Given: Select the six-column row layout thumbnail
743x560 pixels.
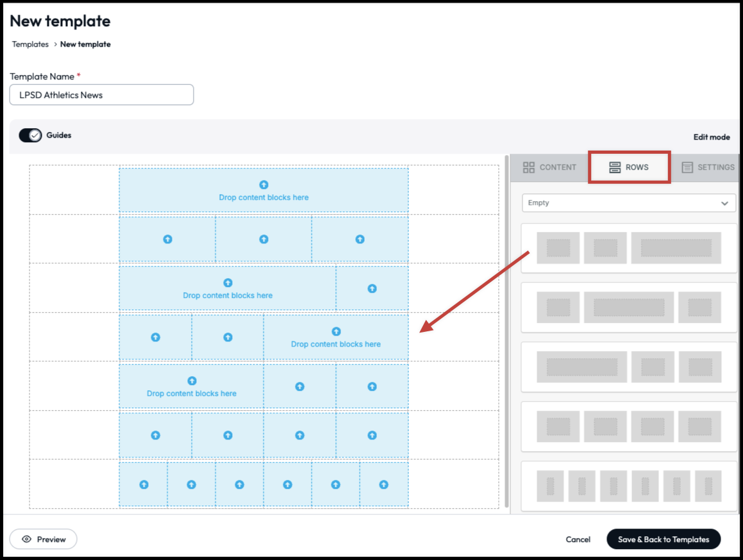Looking at the screenshot, I should click(x=629, y=486).
